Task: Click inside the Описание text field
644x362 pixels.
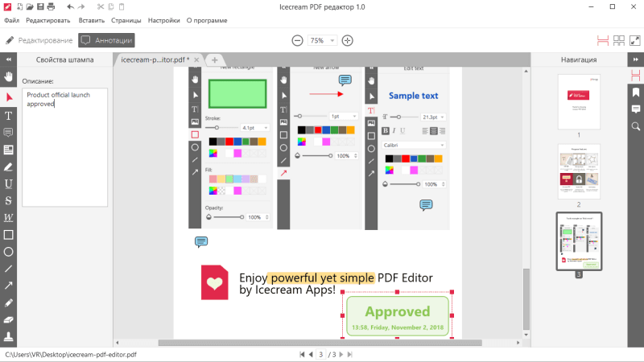Action: point(65,147)
